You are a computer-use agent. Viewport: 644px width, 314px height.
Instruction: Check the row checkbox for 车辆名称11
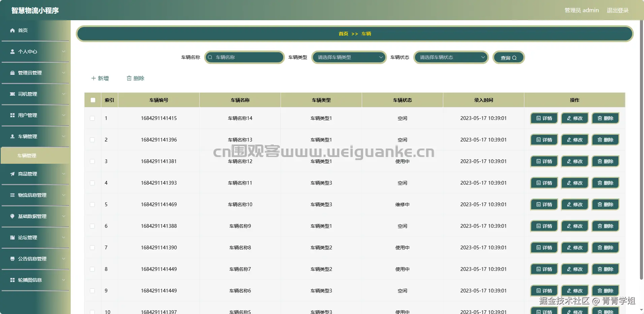click(x=93, y=183)
